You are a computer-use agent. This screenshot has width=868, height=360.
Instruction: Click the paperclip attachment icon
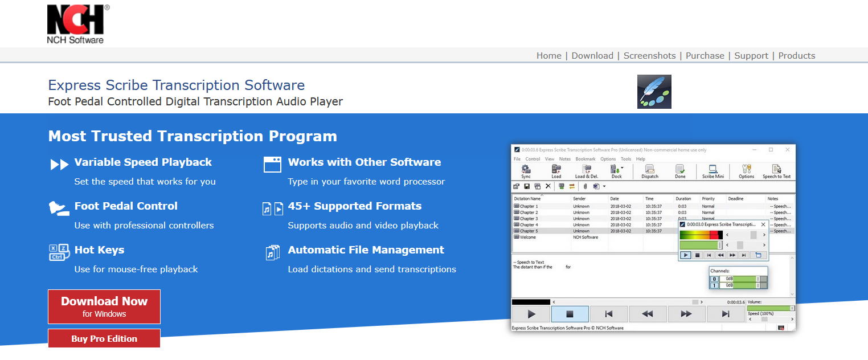tap(585, 186)
